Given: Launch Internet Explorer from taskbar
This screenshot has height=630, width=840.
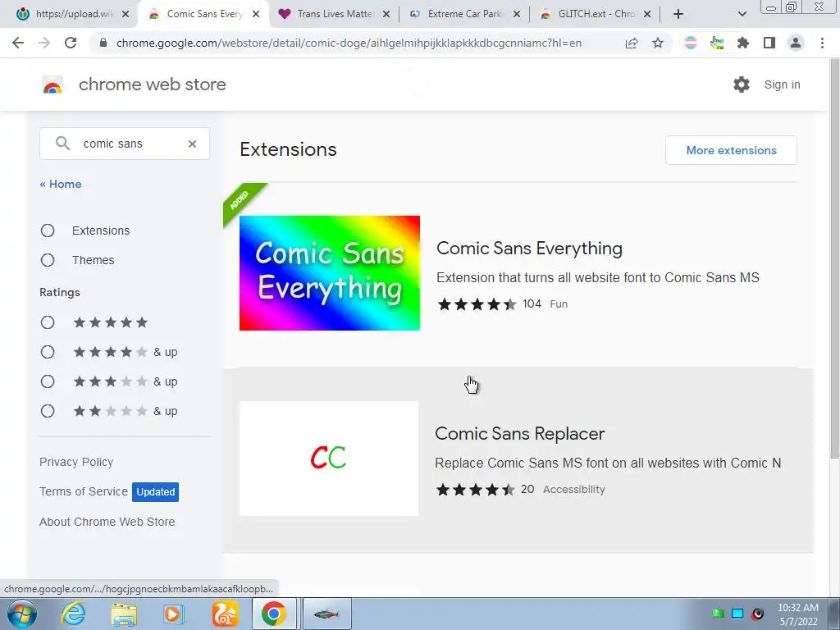Looking at the screenshot, I should coord(73,614).
